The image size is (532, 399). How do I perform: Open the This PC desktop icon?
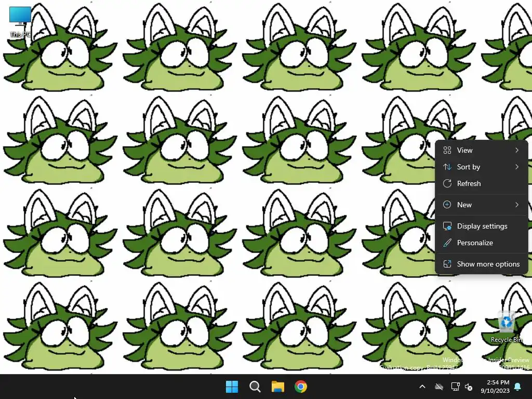tap(20, 21)
